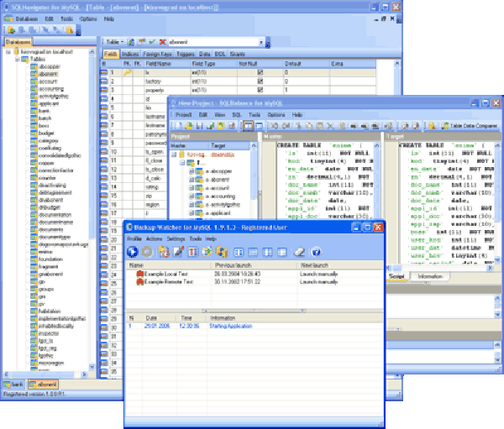
Task: Click Information column header in Backup Watcher log
Action: [296, 318]
